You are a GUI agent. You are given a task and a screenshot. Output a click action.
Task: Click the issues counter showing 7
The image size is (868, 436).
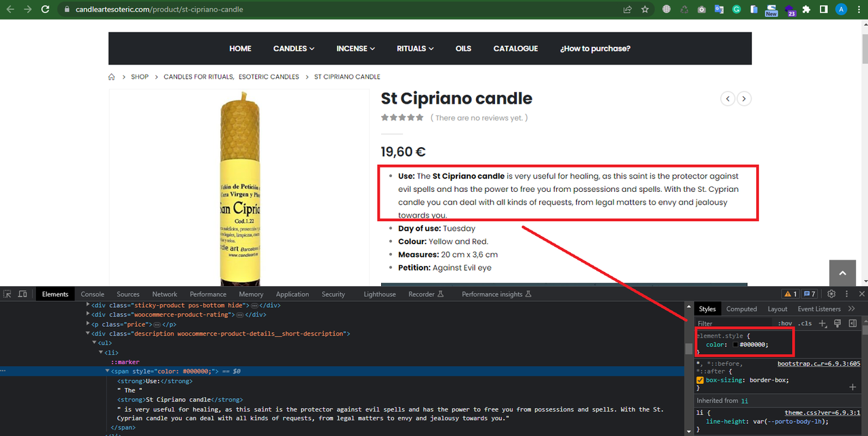coord(809,294)
